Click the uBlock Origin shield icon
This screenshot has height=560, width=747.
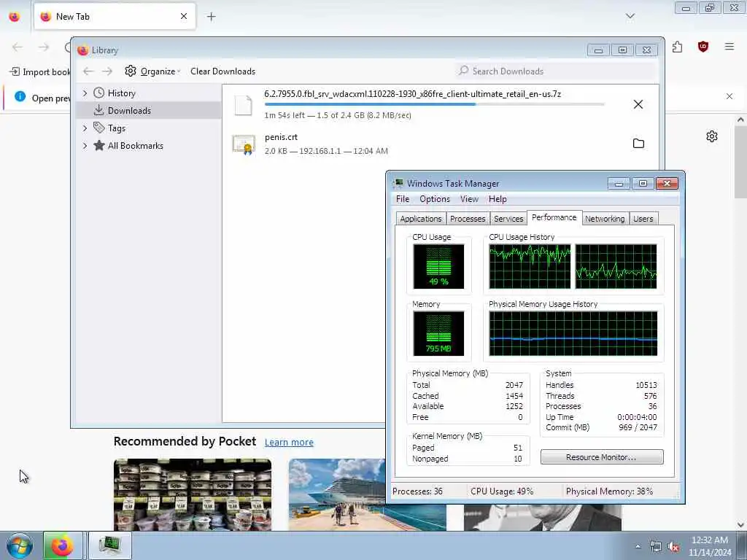click(703, 47)
